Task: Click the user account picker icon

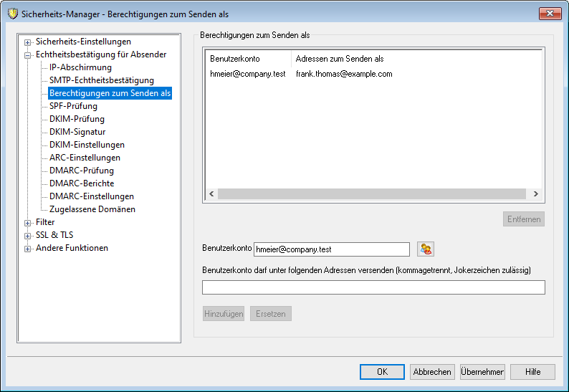Action: 426,249
